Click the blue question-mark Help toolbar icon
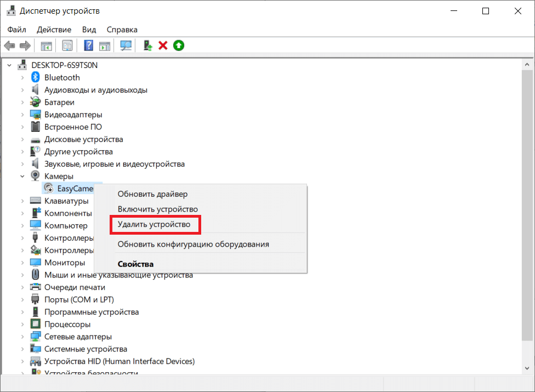The image size is (535, 392). (88, 46)
